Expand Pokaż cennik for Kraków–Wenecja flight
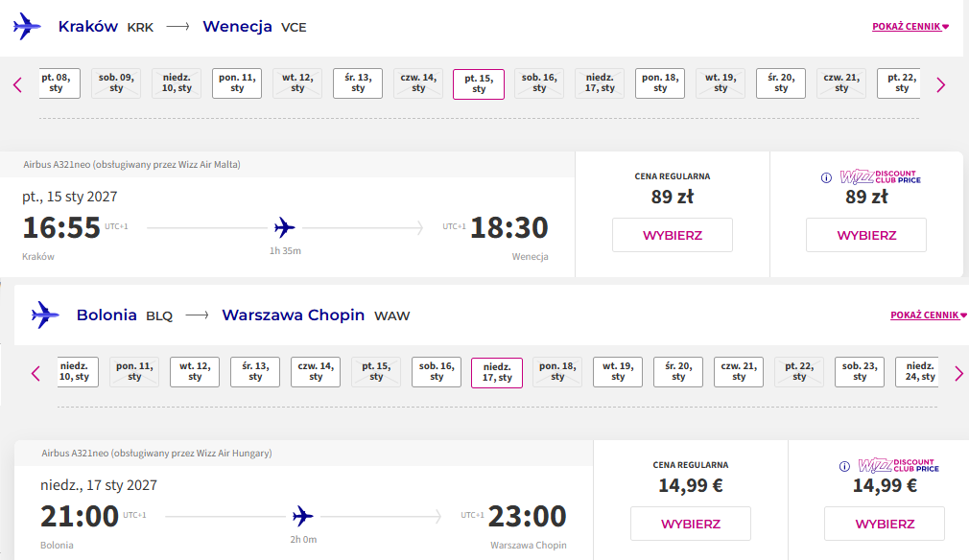The width and height of the screenshot is (969, 560). pyautogui.click(x=910, y=27)
